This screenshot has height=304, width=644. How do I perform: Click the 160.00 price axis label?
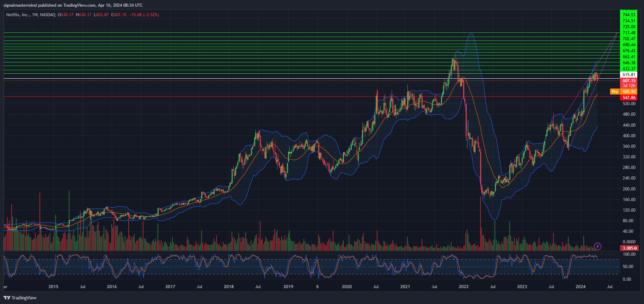coord(629,200)
